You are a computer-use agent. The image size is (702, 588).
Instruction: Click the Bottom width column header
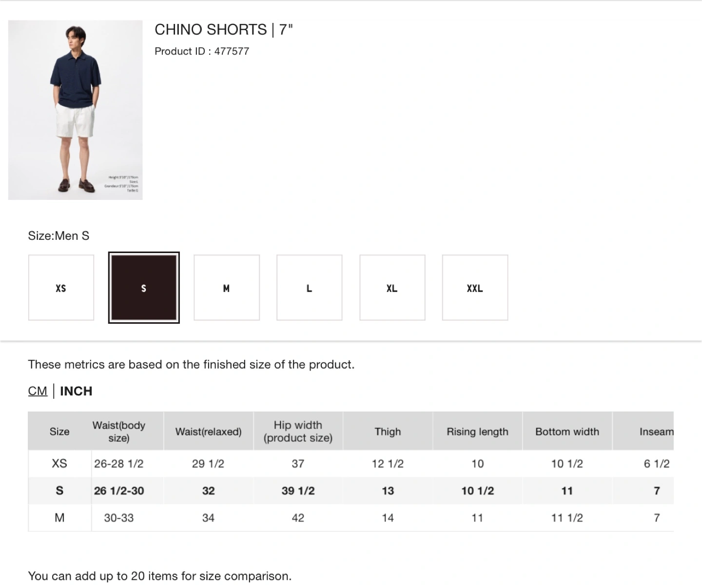[x=567, y=431]
